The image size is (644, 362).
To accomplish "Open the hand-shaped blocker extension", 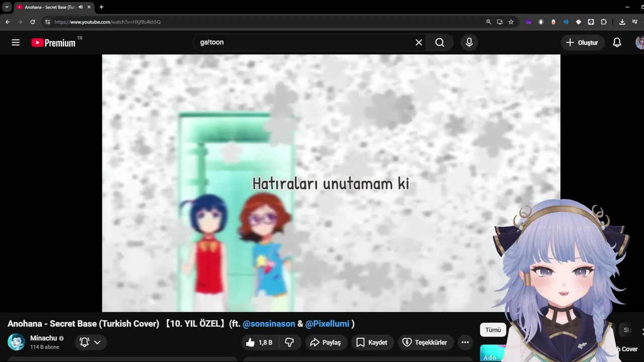I will coord(541,22).
